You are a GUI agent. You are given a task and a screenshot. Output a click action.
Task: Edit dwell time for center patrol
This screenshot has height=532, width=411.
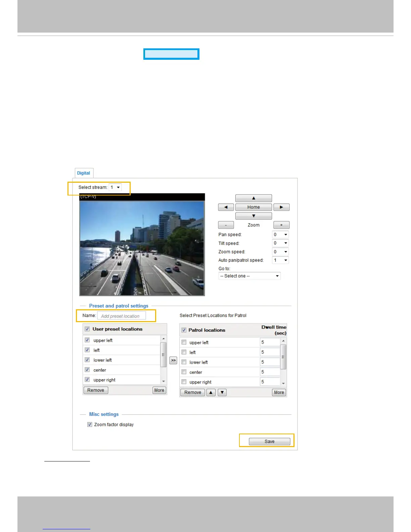(270, 372)
